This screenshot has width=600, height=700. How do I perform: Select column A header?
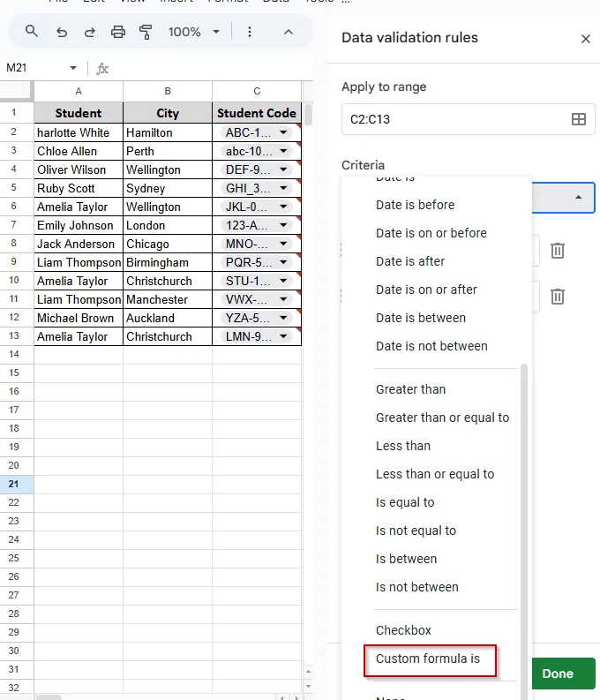(x=79, y=91)
